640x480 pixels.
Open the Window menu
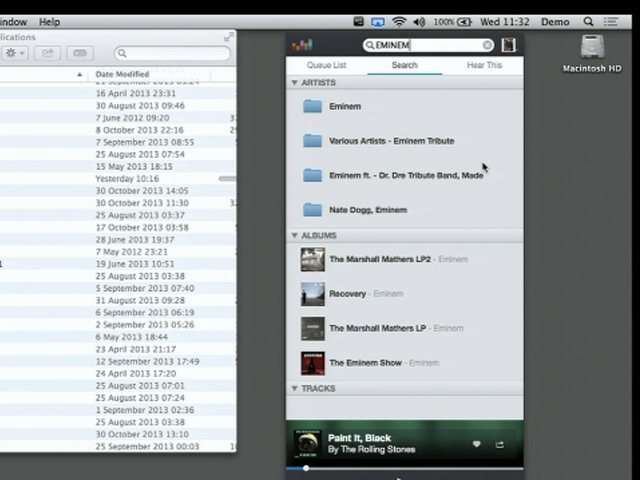pyautogui.click(x=13, y=22)
